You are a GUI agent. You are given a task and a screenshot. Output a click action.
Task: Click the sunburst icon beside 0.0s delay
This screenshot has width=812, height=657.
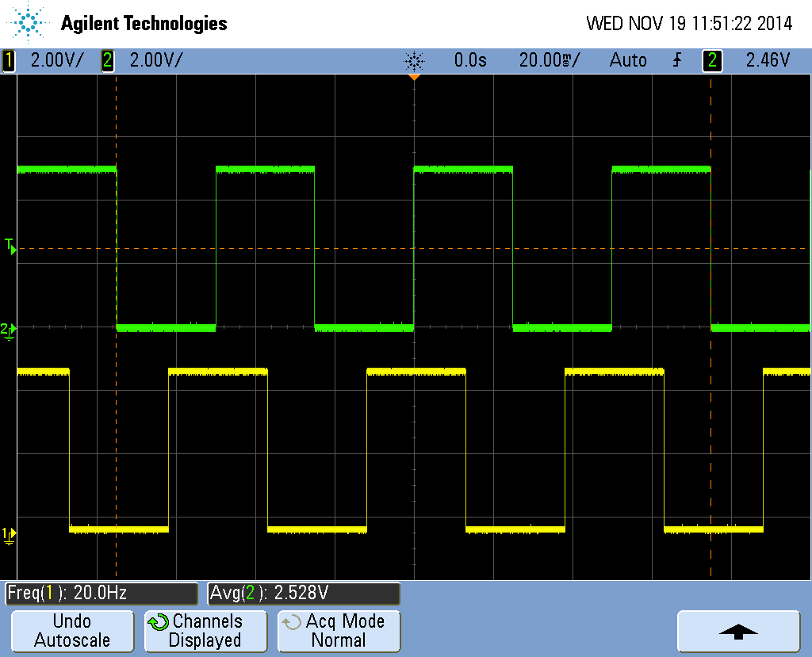point(414,60)
